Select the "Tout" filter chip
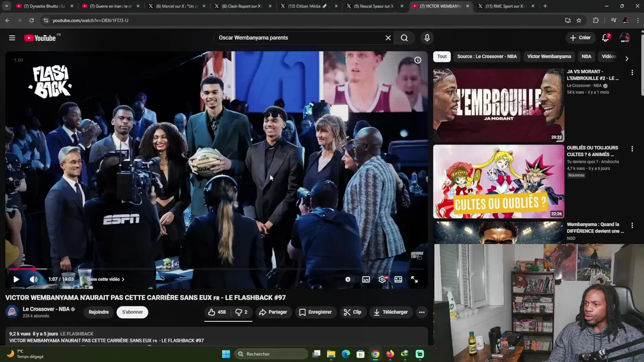The image size is (644, 362). pyautogui.click(x=442, y=56)
